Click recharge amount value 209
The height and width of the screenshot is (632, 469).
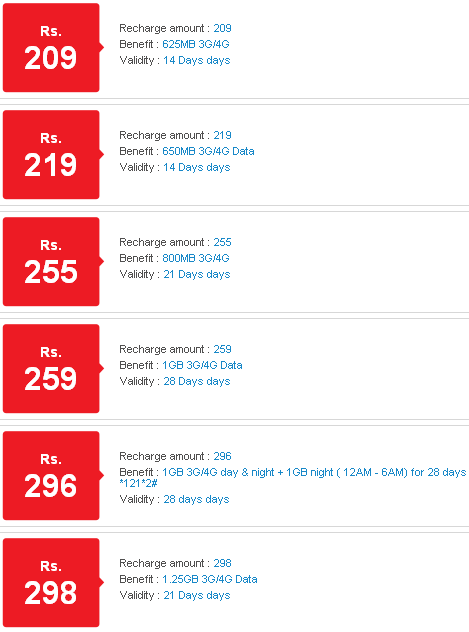pos(222,28)
